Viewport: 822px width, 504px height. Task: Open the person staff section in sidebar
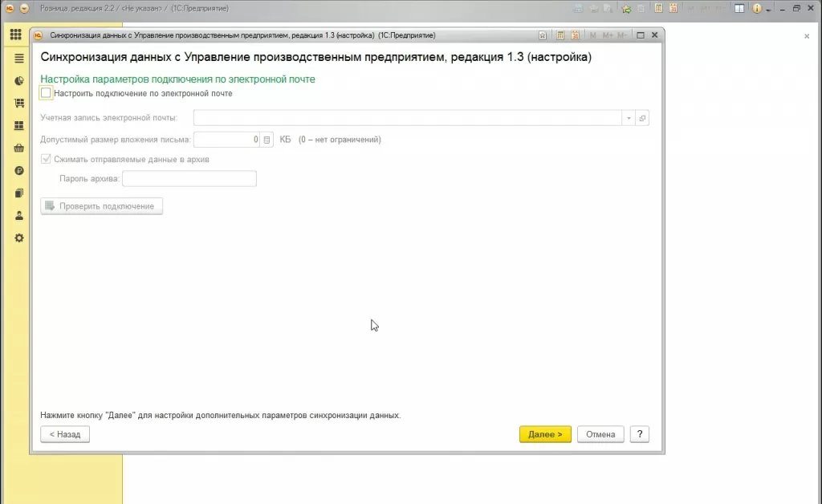tap(19, 216)
